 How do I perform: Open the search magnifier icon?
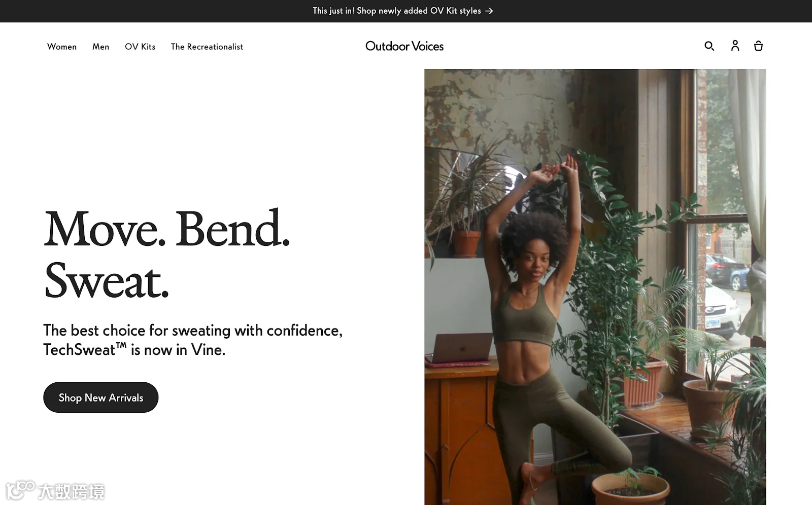[x=709, y=46]
